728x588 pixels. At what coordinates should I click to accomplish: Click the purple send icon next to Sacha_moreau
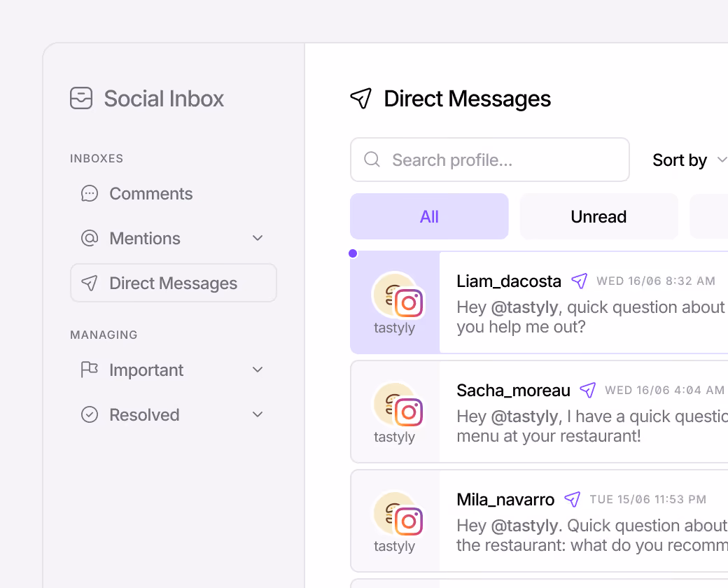588,390
